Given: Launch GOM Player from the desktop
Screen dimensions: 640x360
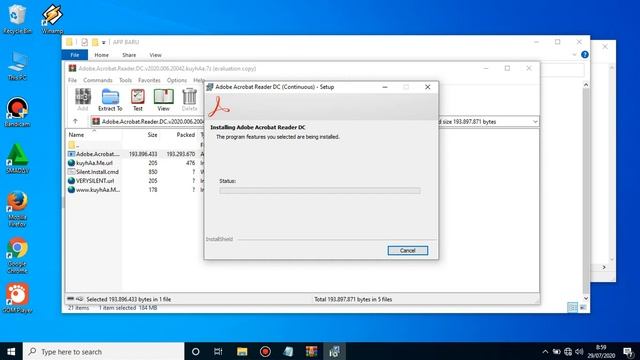Looking at the screenshot, I should click(x=17, y=298).
